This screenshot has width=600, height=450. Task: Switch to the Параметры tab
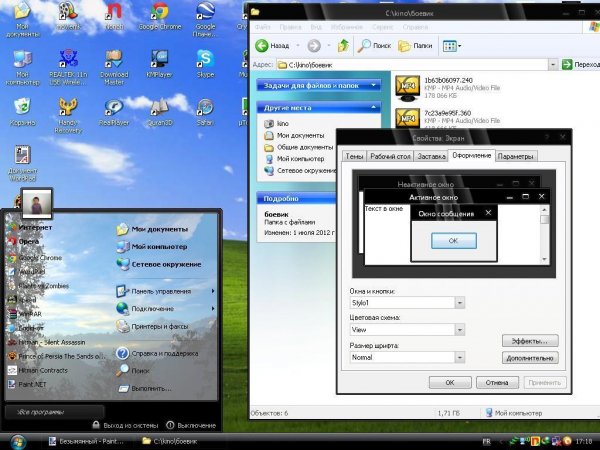pyautogui.click(x=515, y=156)
